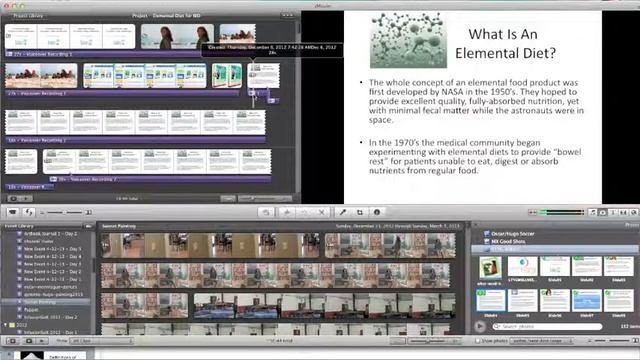This screenshot has height=360, width=640.
Task: Click the Search photos field
Action: point(547,327)
